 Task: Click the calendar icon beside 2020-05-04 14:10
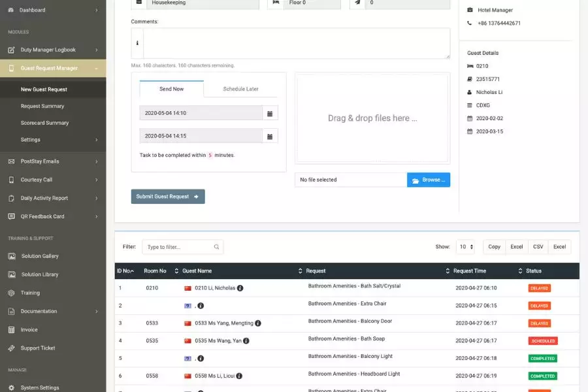point(269,114)
